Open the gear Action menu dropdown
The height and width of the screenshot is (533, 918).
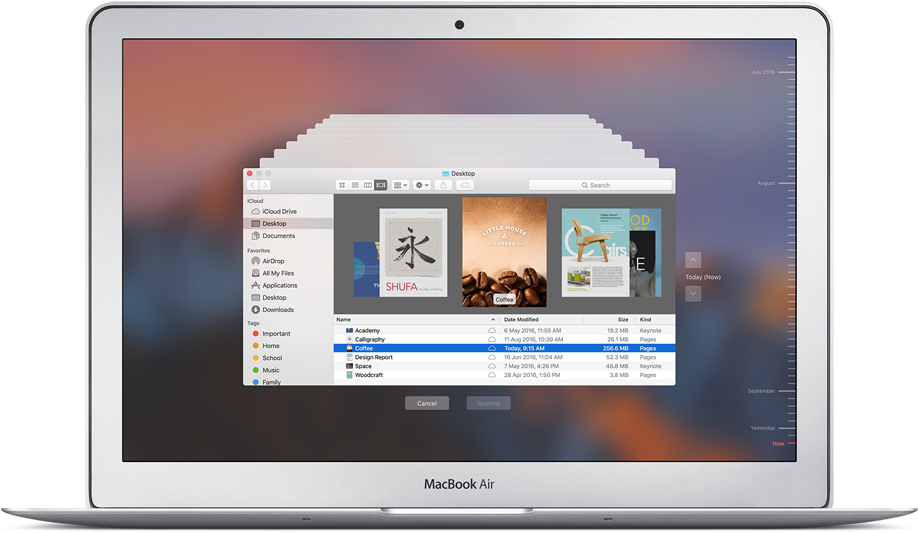(422, 185)
